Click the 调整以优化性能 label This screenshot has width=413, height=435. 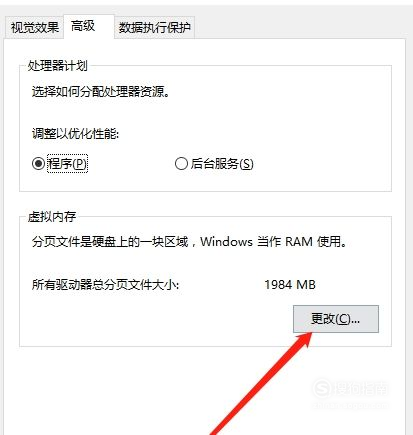click(x=75, y=134)
